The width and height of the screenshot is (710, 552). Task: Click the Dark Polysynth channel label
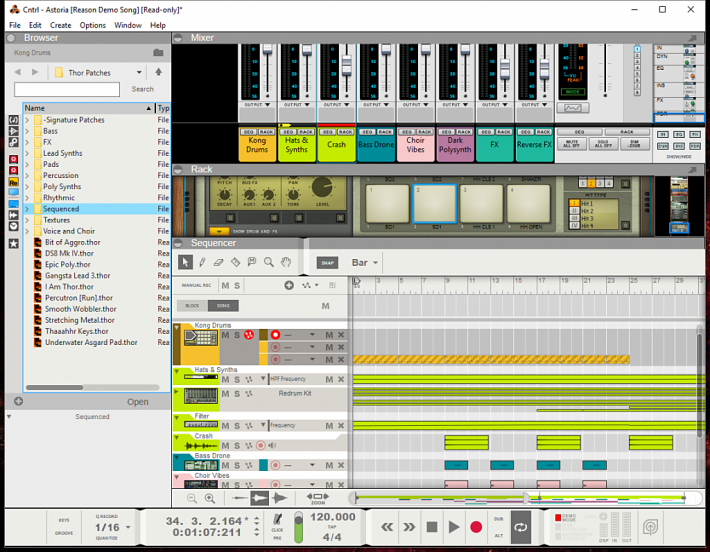pos(455,144)
